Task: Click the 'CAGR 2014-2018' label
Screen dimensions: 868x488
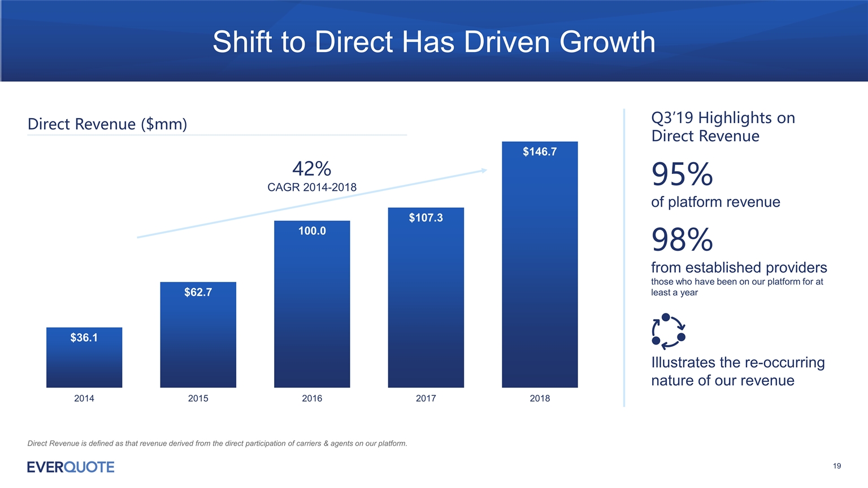Action: click(x=312, y=188)
